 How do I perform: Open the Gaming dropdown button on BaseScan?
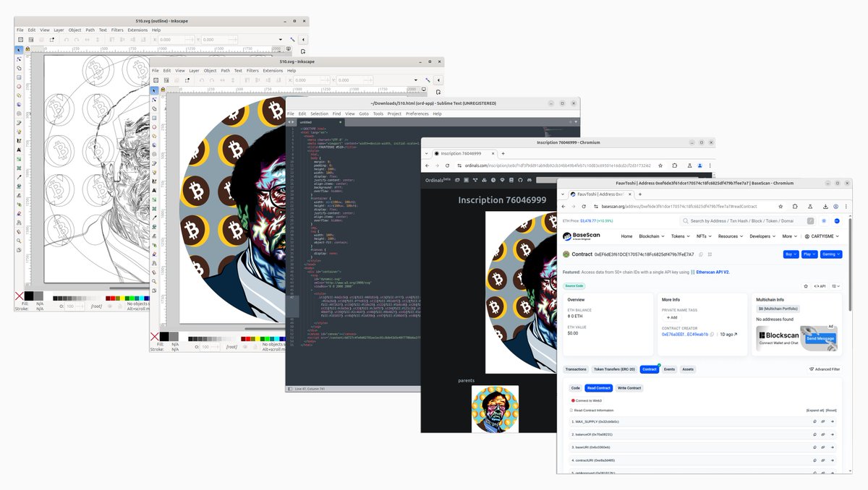point(831,254)
